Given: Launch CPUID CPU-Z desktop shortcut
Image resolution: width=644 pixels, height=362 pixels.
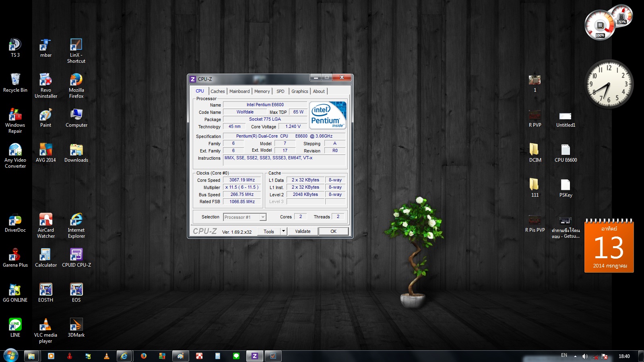Looking at the screenshot, I should click(x=76, y=257).
